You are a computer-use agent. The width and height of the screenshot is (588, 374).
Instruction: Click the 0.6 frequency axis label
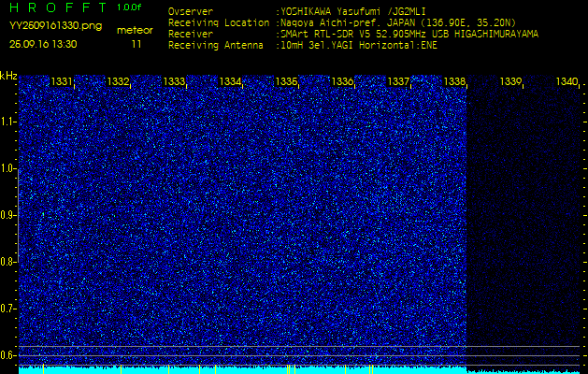(7, 355)
